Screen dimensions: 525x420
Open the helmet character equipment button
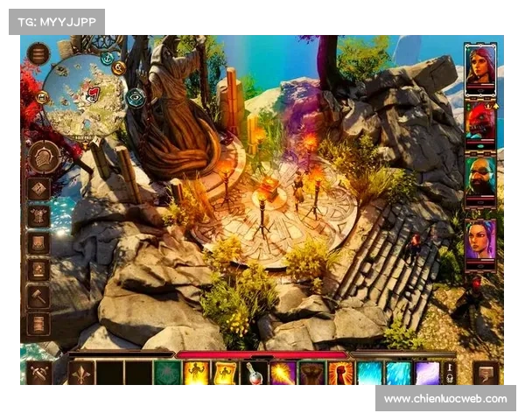45,157
